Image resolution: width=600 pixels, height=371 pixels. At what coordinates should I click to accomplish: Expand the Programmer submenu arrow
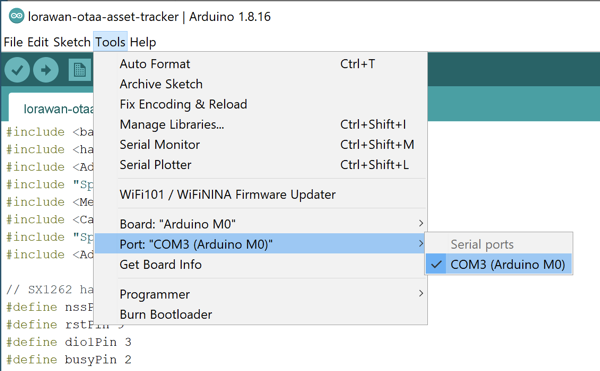pyautogui.click(x=421, y=294)
